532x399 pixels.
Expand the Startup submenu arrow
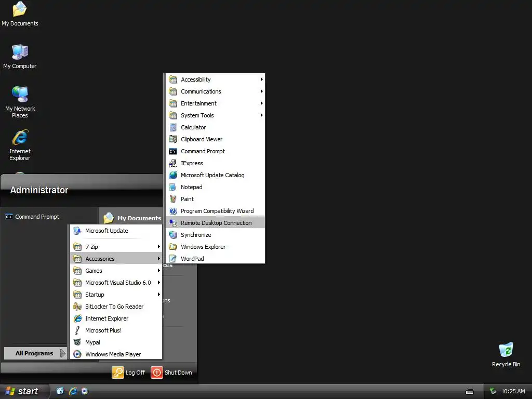[x=159, y=295]
